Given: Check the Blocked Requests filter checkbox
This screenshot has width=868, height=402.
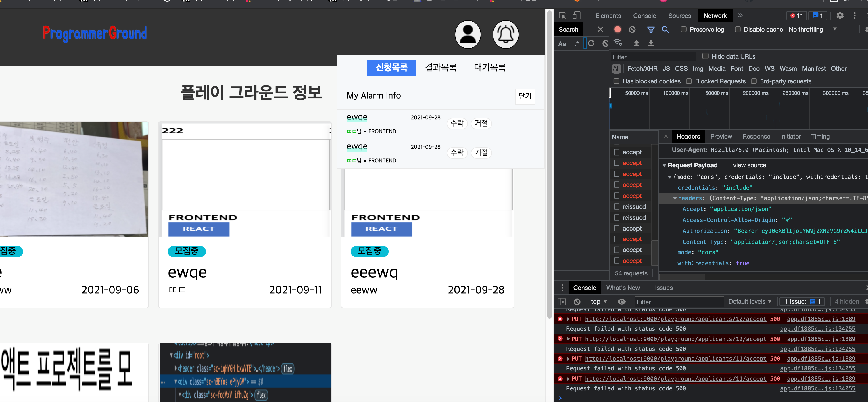Looking at the screenshot, I should coord(689,81).
